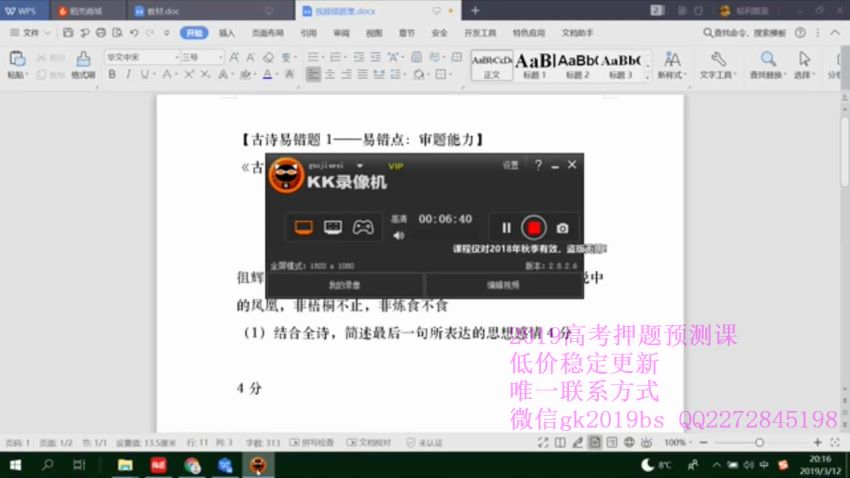This screenshot has width=850, height=478.
Task: Click the speaker volume icon in KK recorder
Action: (x=398, y=235)
